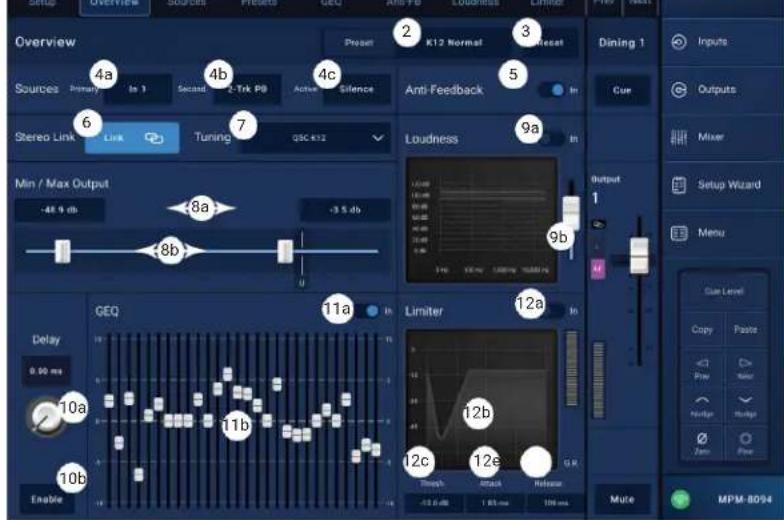Viewport: 784px width, 520px height.
Task: Click the pink icon on Output 1 strip
Action: click(x=598, y=269)
